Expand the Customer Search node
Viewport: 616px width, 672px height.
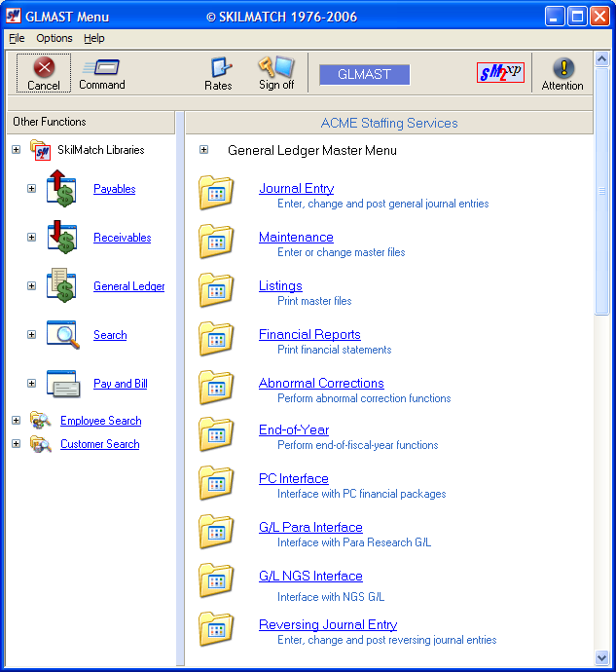point(17,443)
